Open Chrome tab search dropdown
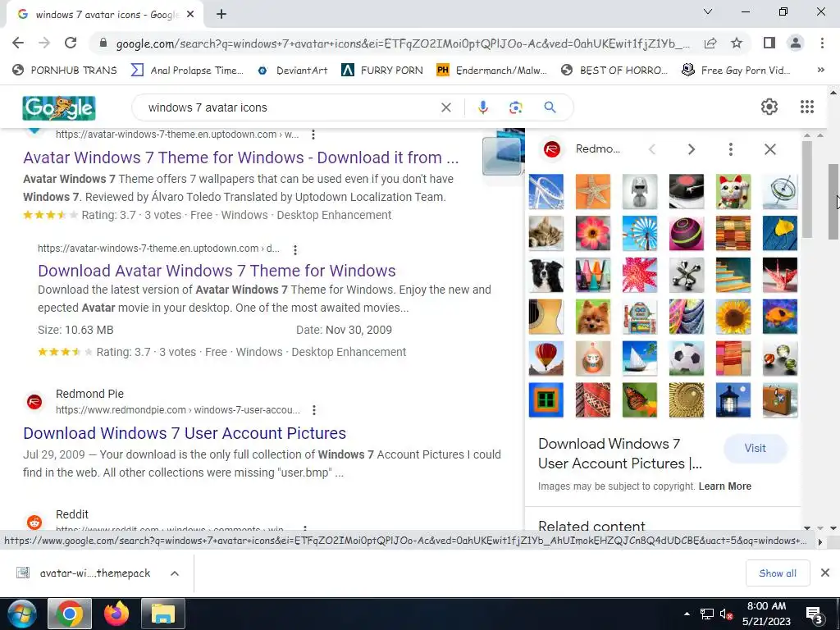The width and height of the screenshot is (840, 630). (x=708, y=11)
